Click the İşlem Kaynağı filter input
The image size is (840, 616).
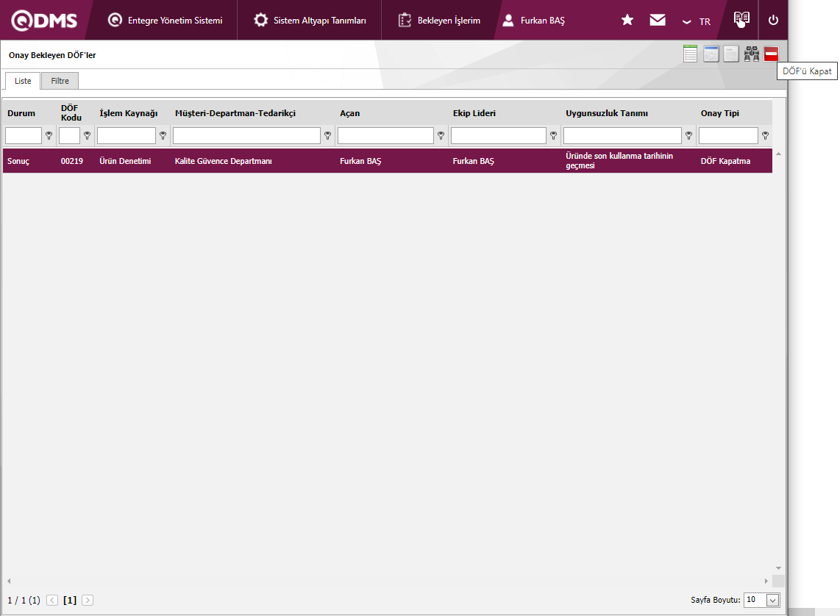[127, 135]
